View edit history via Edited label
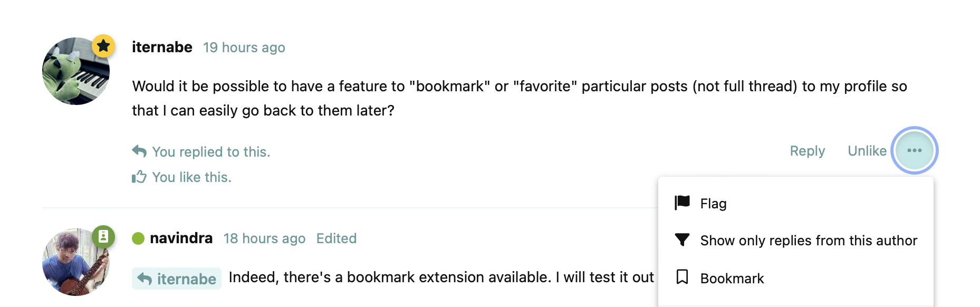 click(x=336, y=238)
